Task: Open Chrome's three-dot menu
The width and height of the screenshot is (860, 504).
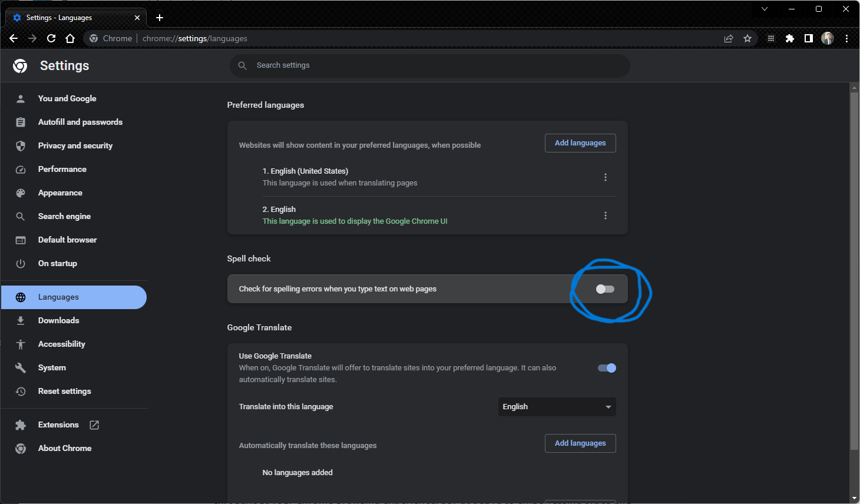Action: coord(846,38)
